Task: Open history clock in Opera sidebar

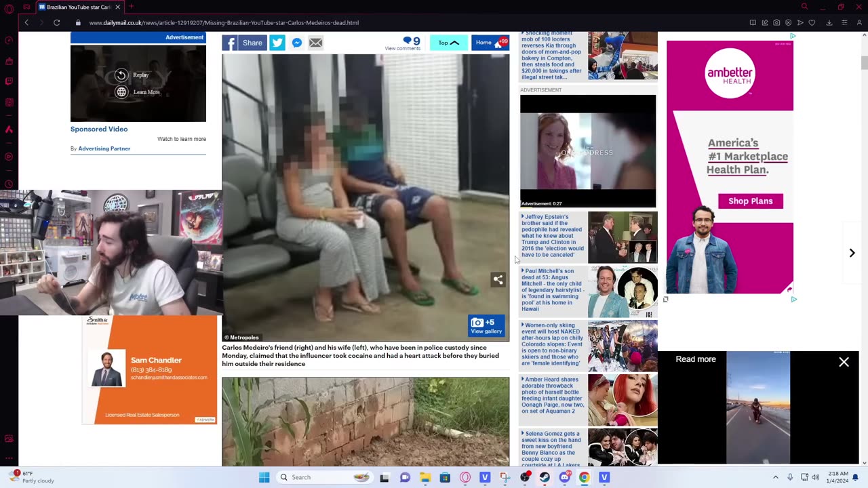Action: click(9, 184)
